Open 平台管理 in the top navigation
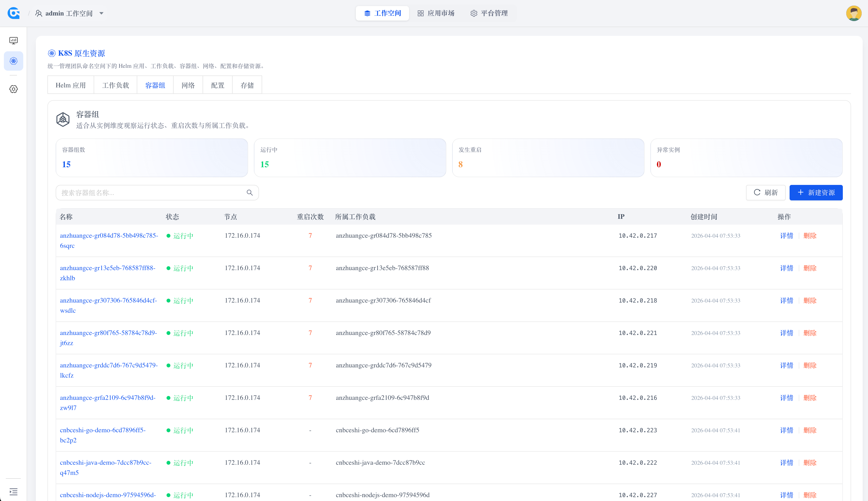868x501 pixels. click(489, 13)
